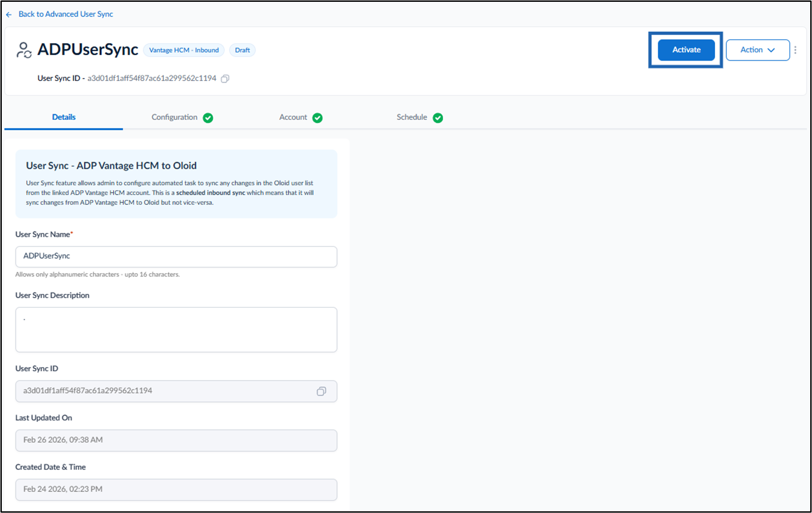Click inside the User Sync Description box
The width and height of the screenshot is (812, 513).
click(x=176, y=330)
